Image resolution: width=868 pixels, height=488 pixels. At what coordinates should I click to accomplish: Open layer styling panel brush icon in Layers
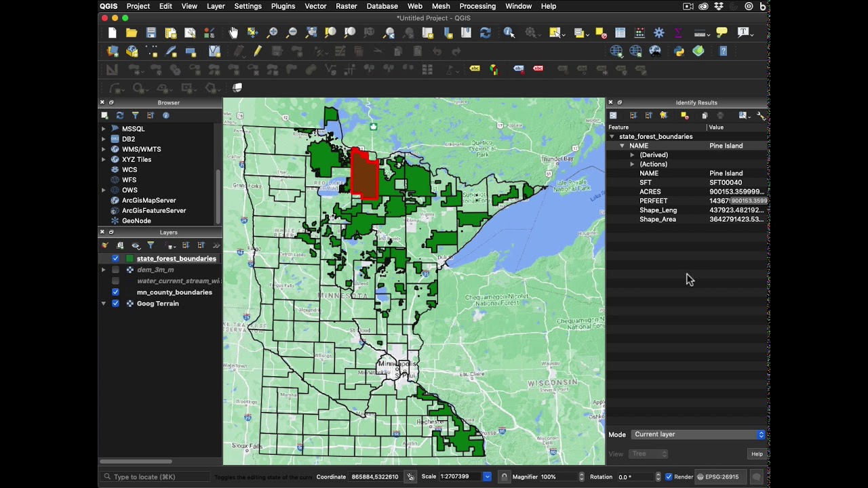point(105,245)
